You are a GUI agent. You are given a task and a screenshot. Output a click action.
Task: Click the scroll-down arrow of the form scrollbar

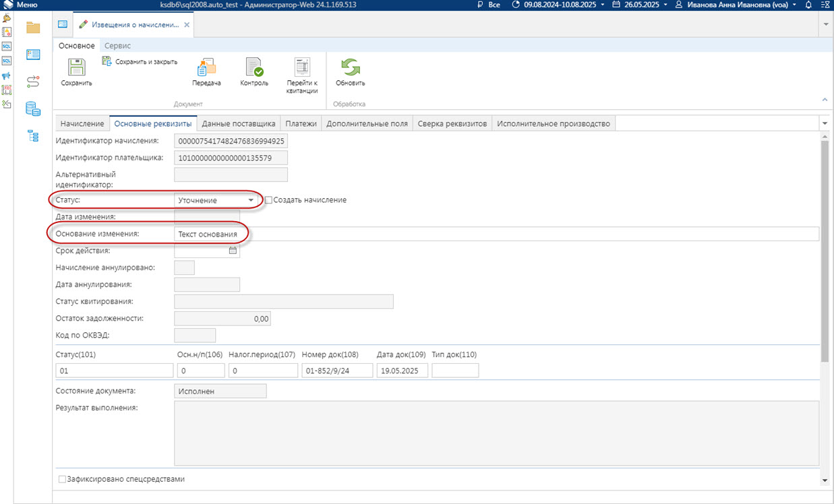tap(825, 480)
